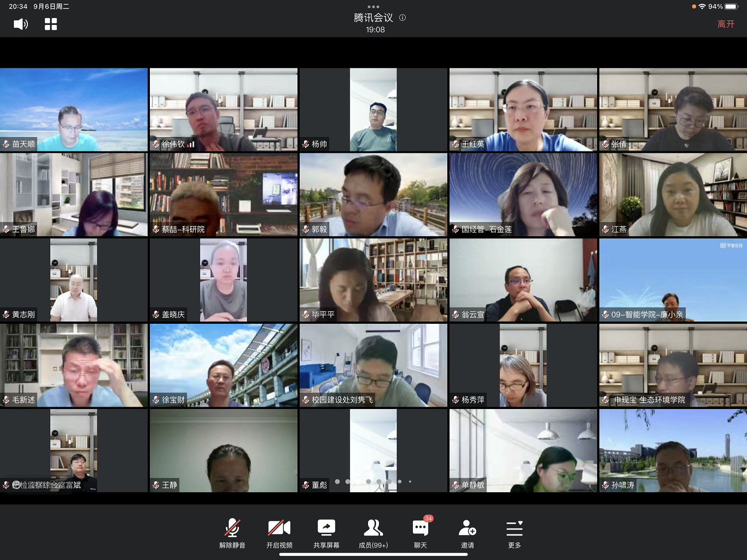
Task: Select the first page indicator dot
Action: point(337,481)
